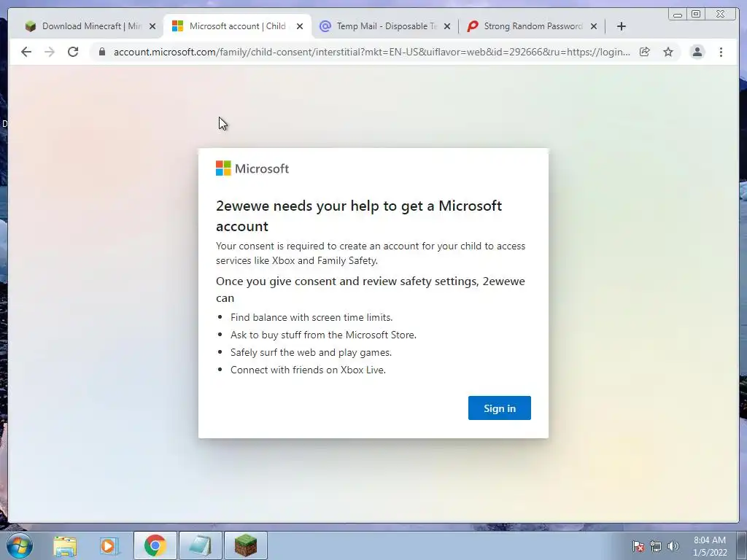Click the heading '2ewewe needs your help'
The image size is (747, 560).
pyautogui.click(x=359, y=216)
